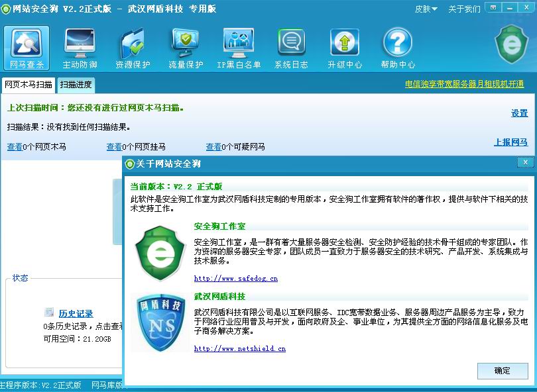Open the 主动防御 active defense module
The height and width of the screenshot is (392, 537).
[x=80, y=48]
